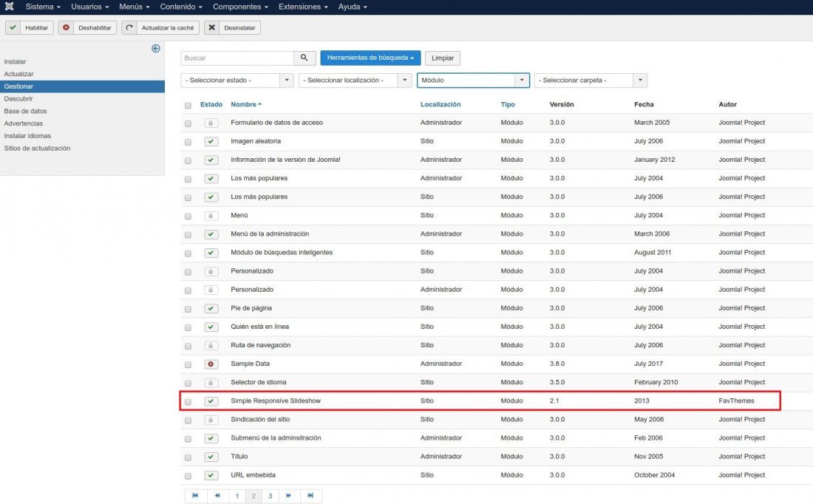The image size is (813, 504).
Task: Open Sitios de actualización in sidebar
Action: pos(38,149)
